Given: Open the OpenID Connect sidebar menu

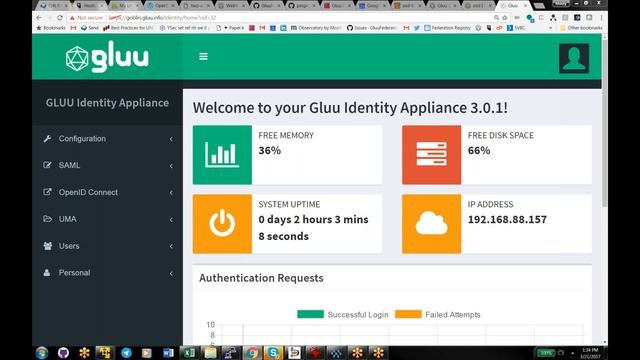Looking at the screenshot, I should pyautogui.click(x=107, y=192).
